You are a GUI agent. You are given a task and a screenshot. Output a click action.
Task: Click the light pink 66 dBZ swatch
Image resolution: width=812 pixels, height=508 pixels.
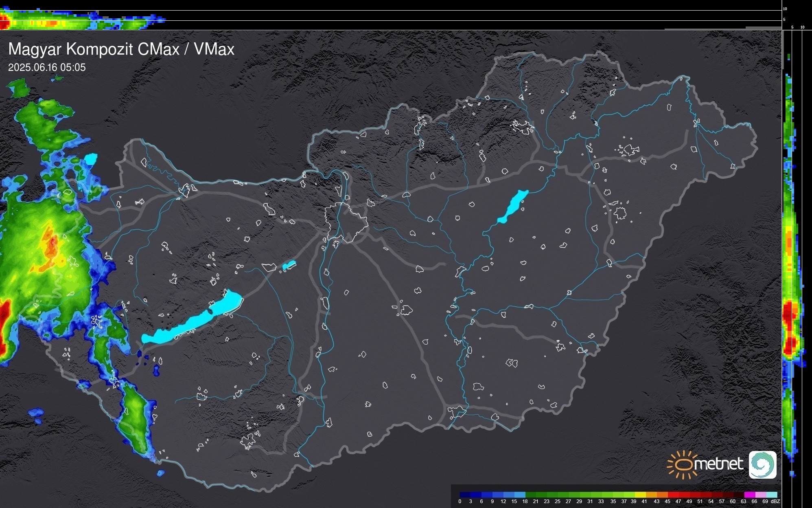761,495
